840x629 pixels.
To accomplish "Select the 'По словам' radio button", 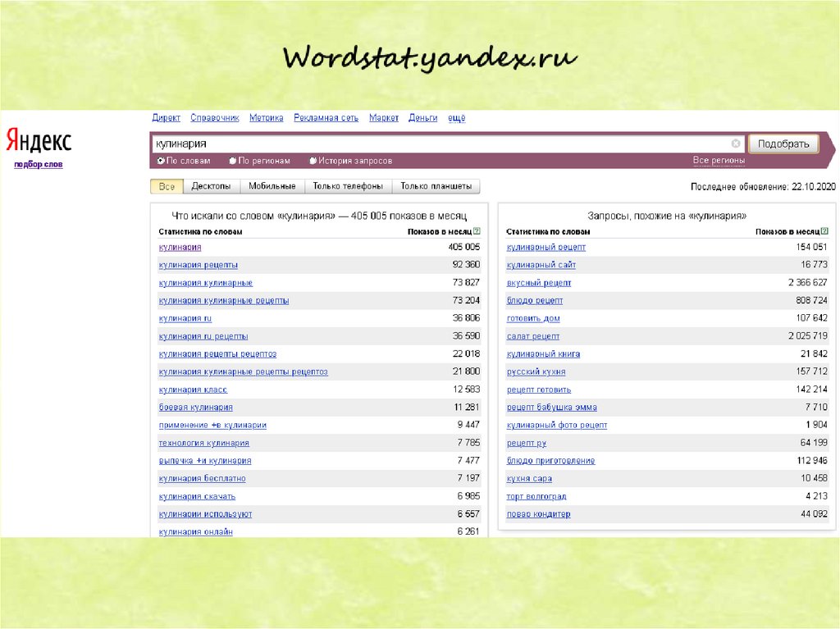I will pyautogui.click(x=161, y=162).
